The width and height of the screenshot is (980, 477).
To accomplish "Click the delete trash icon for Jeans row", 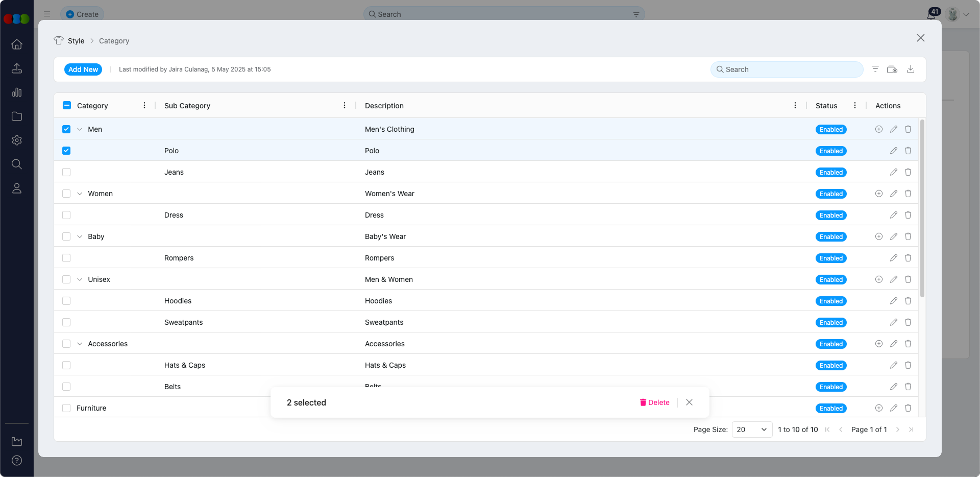I will (x=908, y=172).
